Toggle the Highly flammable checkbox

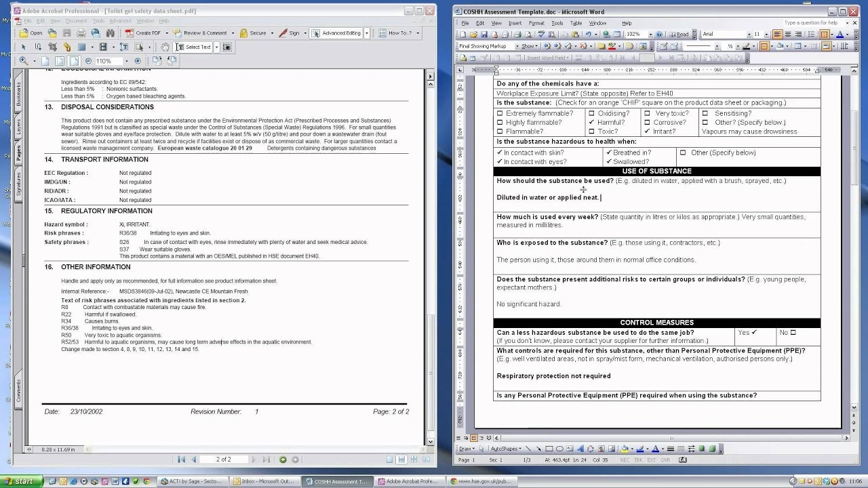click(500, 123)
